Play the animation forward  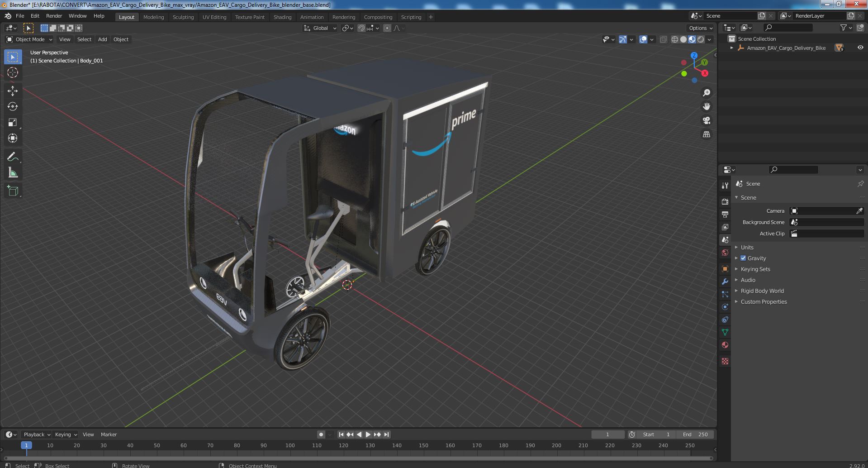[x=368, y=435]
